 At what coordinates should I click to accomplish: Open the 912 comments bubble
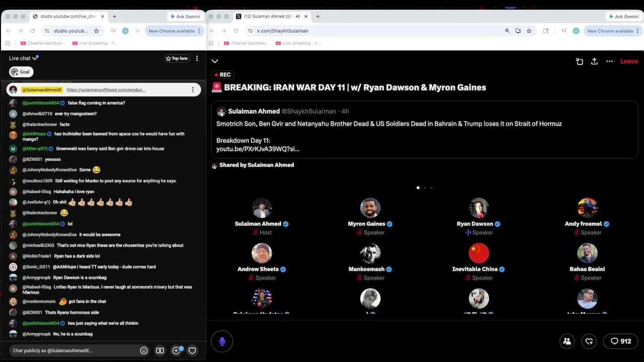point(620,341)
